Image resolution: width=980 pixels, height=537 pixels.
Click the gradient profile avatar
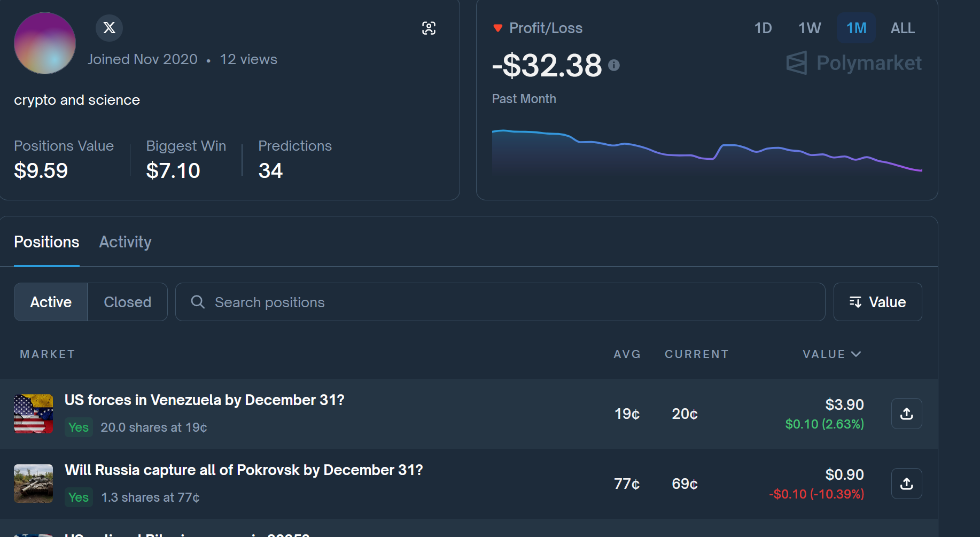click(45, 43)
